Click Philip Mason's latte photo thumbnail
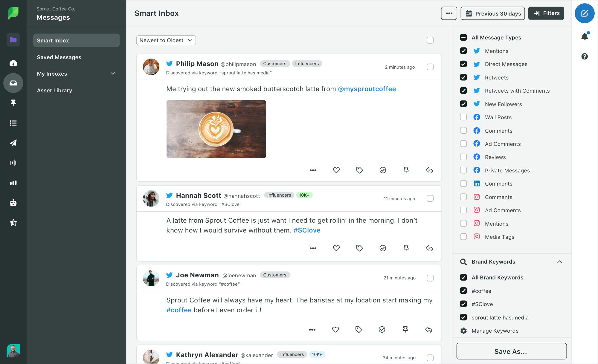The width and height of the screenshot is (598, 364). (216, 129)
